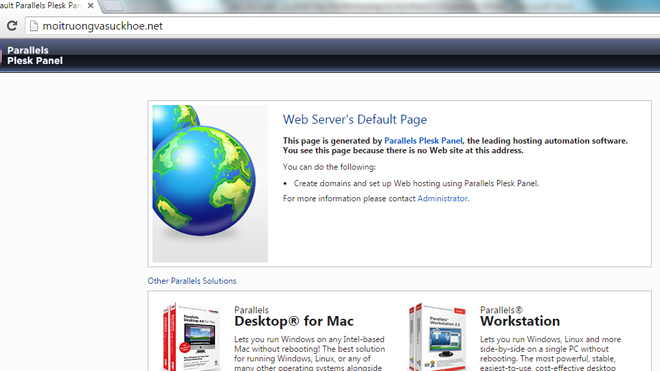Click the 'Create domains and set up Web hosting' bullet
The image size is (660, 371).
point(416,183)
